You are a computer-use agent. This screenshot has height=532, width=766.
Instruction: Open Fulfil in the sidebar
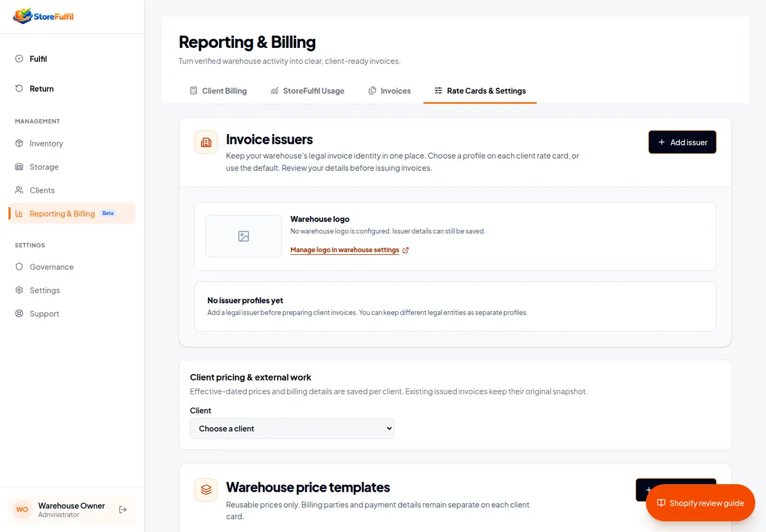(x=72, y=59)
